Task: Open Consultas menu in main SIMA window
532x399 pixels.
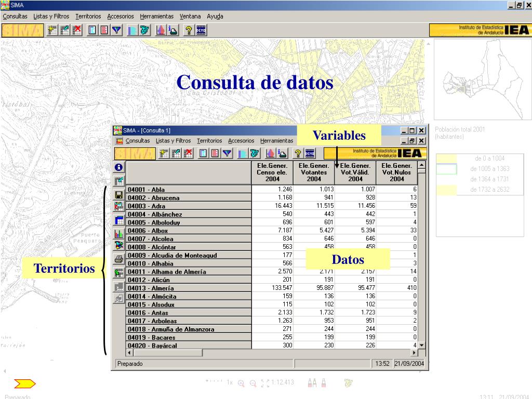Action: (15, 16)
